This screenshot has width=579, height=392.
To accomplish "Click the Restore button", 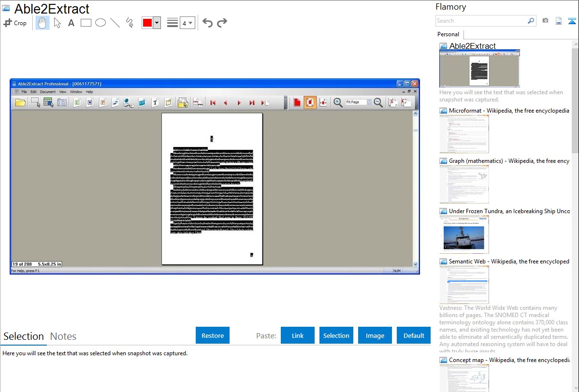I will tap(213, 335).
